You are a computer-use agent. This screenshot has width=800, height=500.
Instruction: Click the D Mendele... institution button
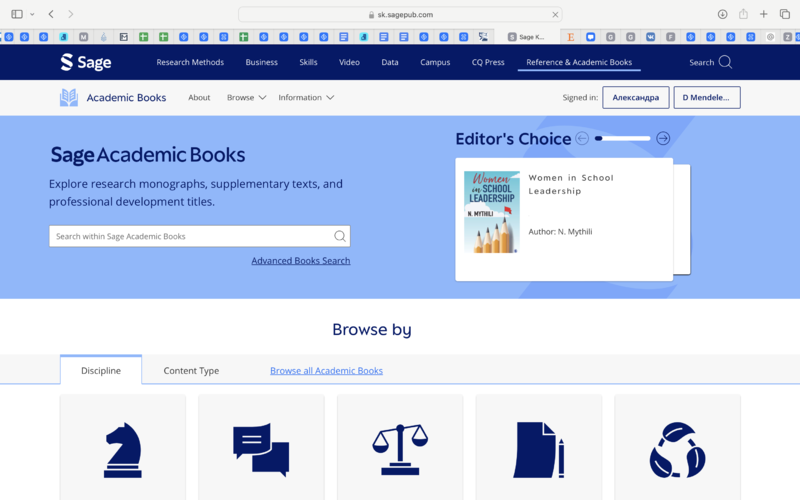pos(707,97)
